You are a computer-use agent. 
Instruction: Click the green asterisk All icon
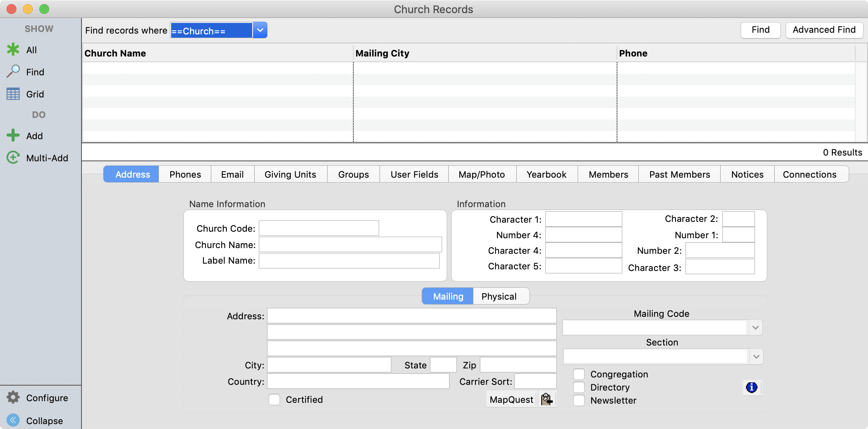click(x=13, y=50)
